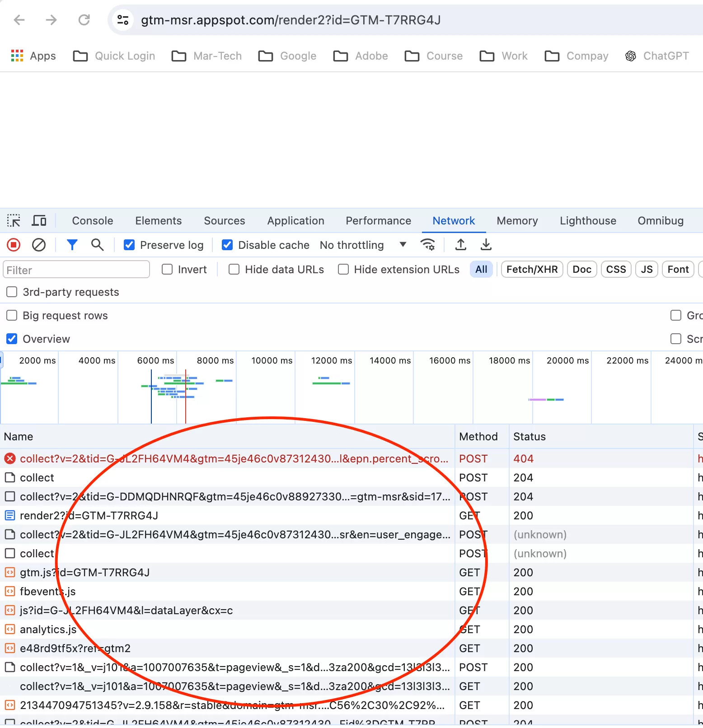This screenshot has width=703, height=728.
Task: Activate the inspect element picker icon
Action: pos(14,221)
